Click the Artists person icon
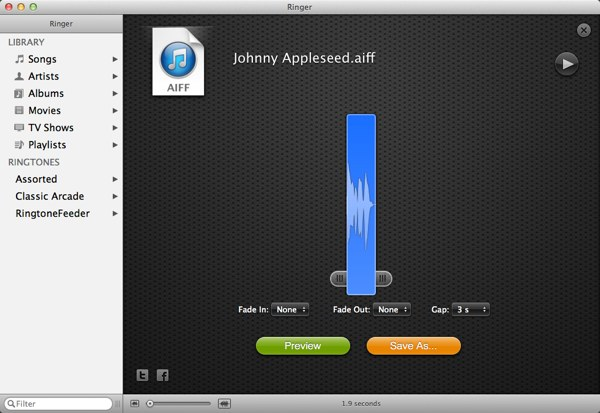Viewport: 600px width, 413px height. click(x=19, y=76)
